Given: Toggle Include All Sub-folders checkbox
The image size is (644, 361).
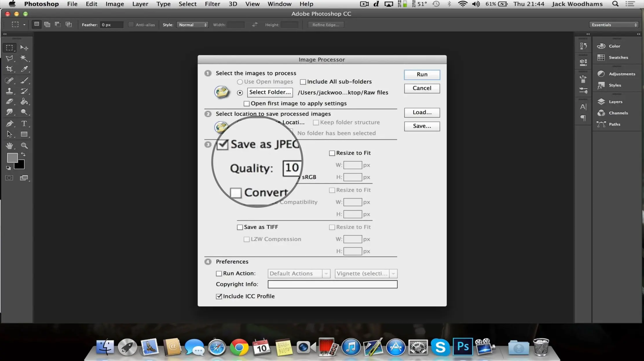Looking at the screenshot, I should click(303, 81).
